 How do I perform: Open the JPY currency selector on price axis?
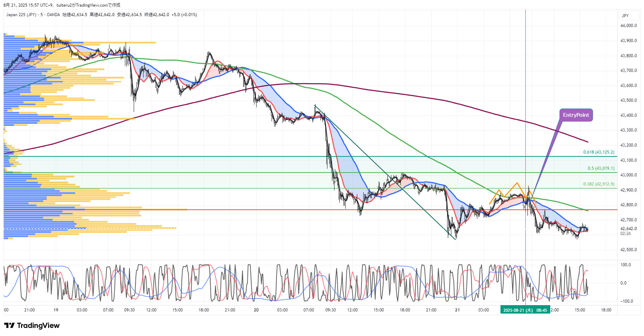click(625, 15)
